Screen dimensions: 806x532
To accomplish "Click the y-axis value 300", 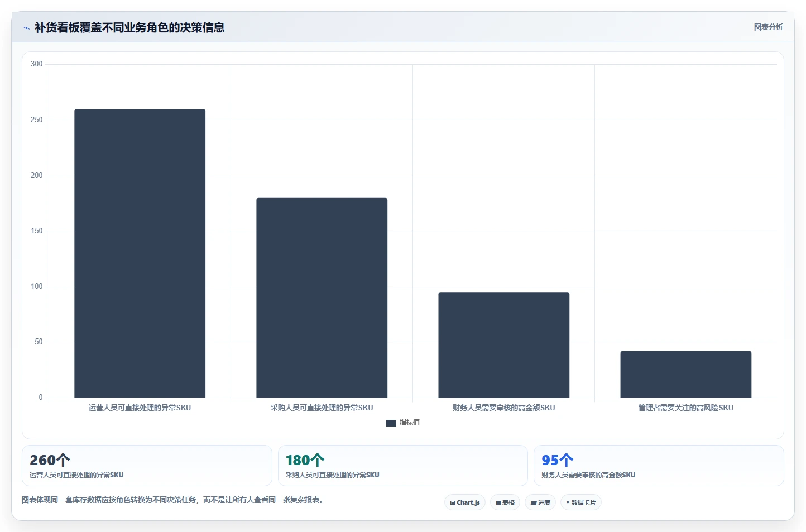I will (37, 64).
